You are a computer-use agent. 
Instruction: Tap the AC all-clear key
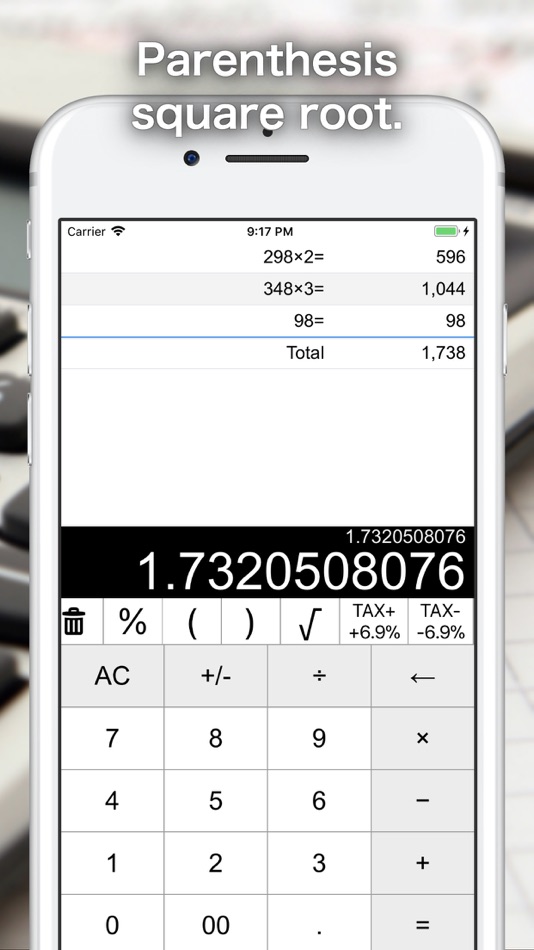[112, 676]
